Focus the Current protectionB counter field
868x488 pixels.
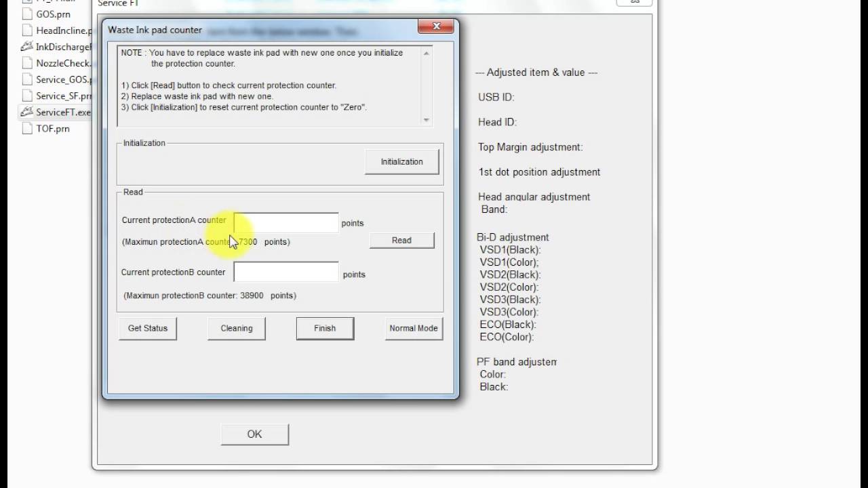(286, 272)
